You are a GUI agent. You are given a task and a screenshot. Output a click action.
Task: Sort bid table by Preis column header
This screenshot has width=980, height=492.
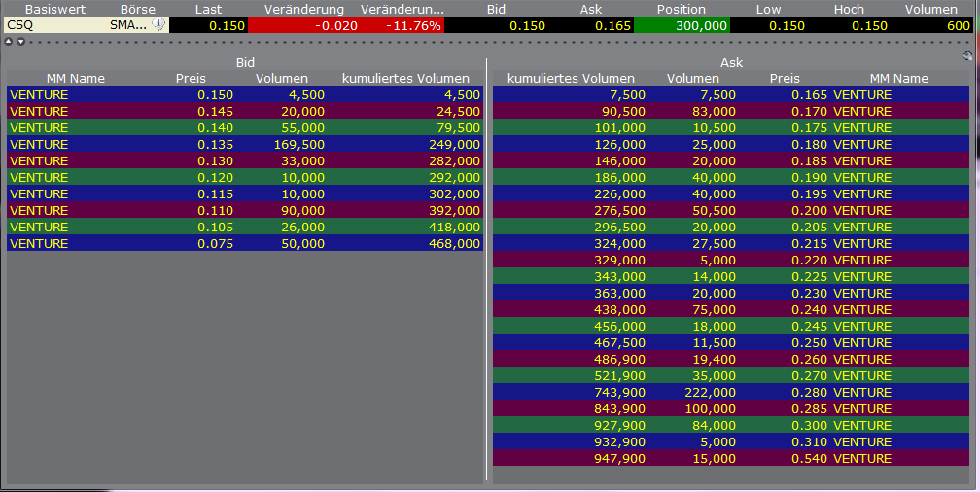point(191,78)
